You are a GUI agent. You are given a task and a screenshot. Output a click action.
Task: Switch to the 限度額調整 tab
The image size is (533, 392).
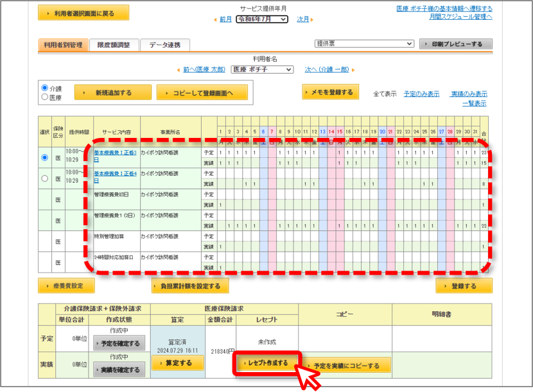pos(114,45)
